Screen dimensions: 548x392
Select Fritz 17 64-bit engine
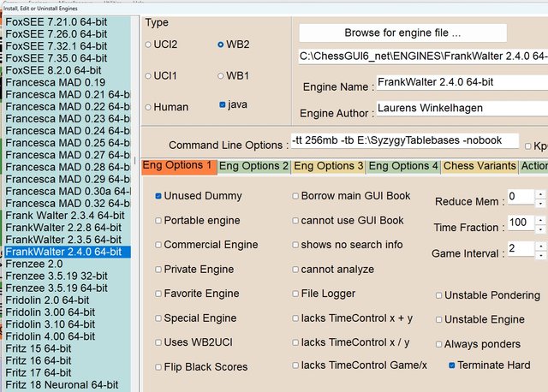tap(68, 373)
